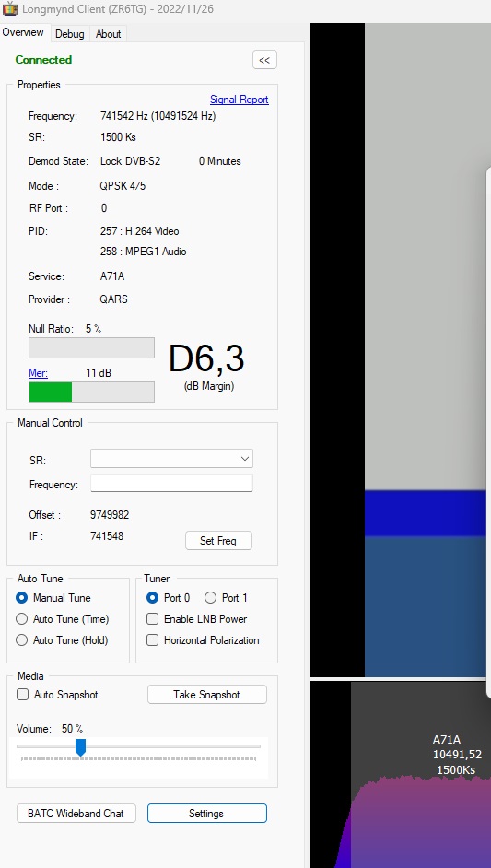Image resolution: width=491 pixels, height=868 pixels.
Task: Select tuner Port 0
Action: pos(169,598)
